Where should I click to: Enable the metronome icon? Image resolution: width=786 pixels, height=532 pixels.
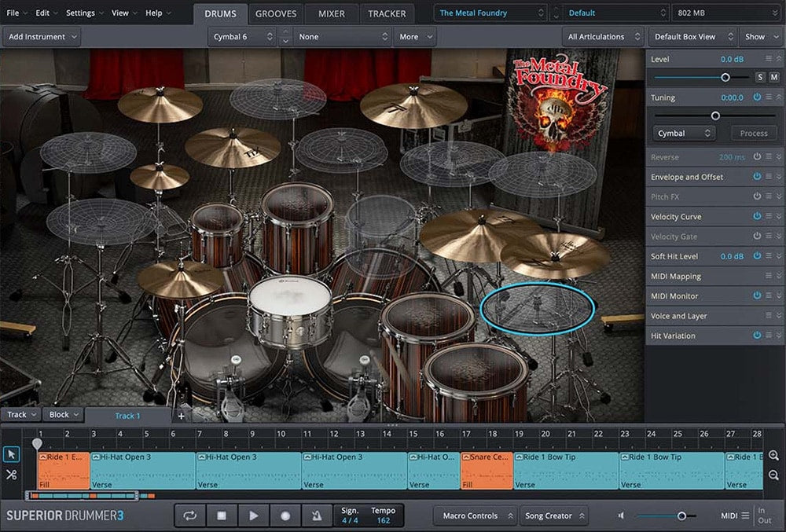pyautogui.click(x=317, y=515)
